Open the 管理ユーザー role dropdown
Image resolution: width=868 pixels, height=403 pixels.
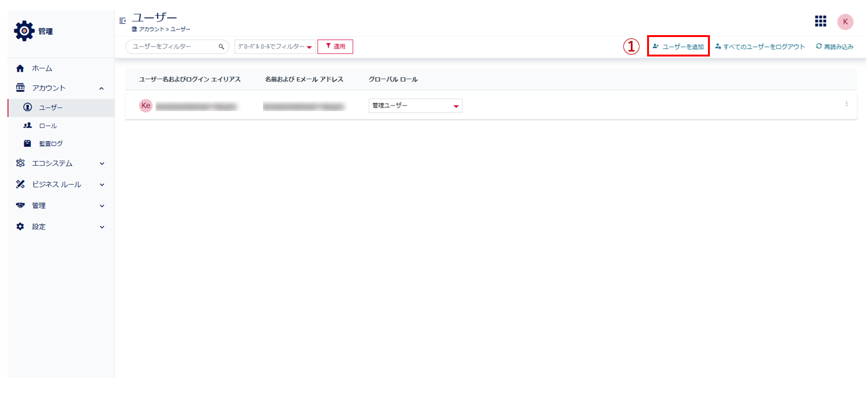415,105
